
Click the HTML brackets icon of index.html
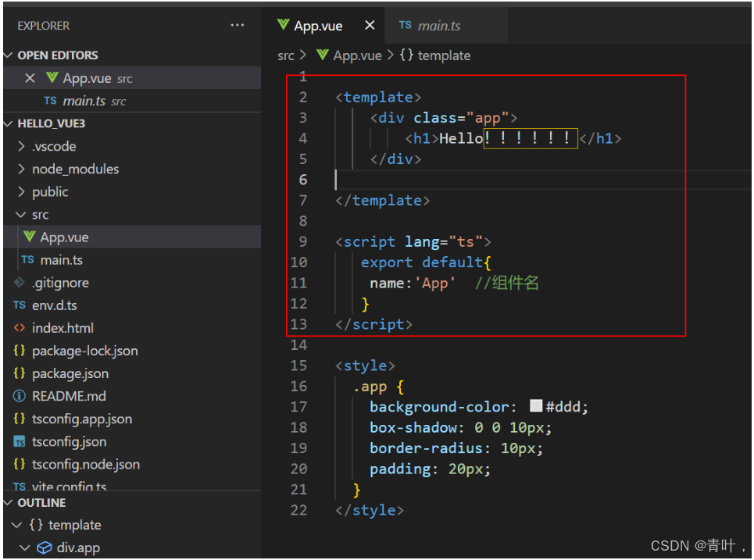[20, 328]
